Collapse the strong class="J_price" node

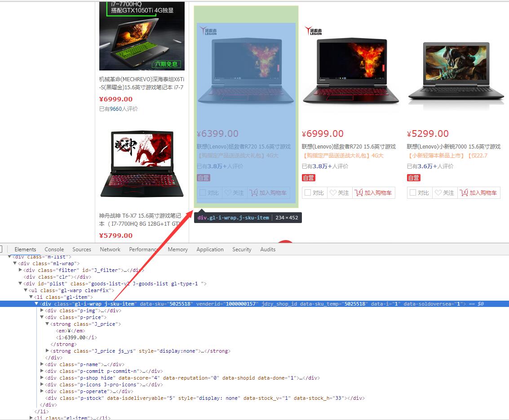pyautogui.click(x=47, y=324)
